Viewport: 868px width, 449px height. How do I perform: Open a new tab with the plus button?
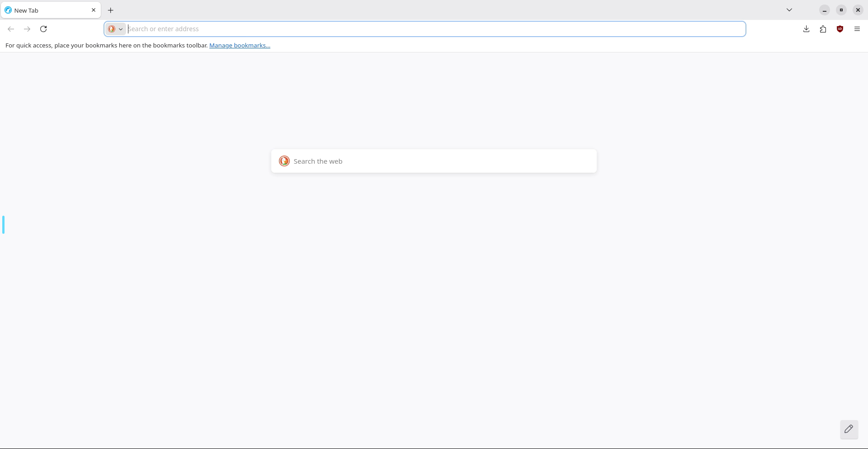(111, 10)
